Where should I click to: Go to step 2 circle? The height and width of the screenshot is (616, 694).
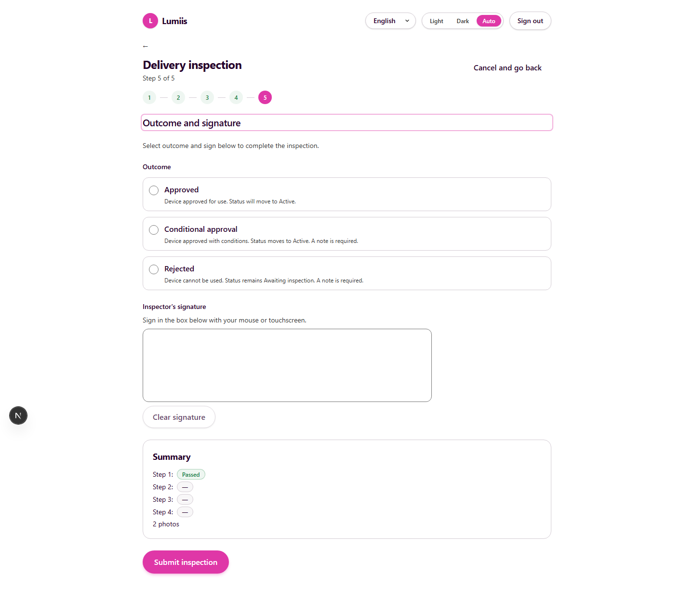[x=178, y=97]
